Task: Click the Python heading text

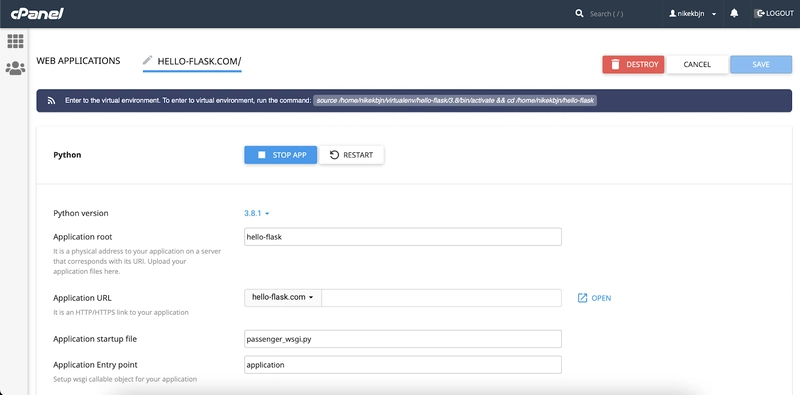Action: (x=67, y=155)
